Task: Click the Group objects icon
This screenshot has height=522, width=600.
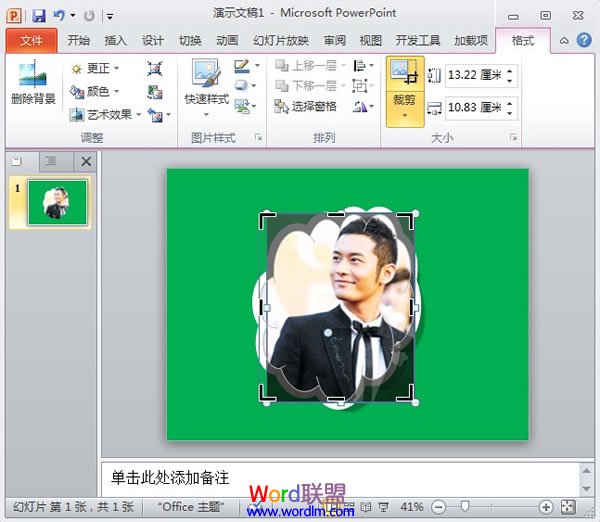Action: point(359,86)
